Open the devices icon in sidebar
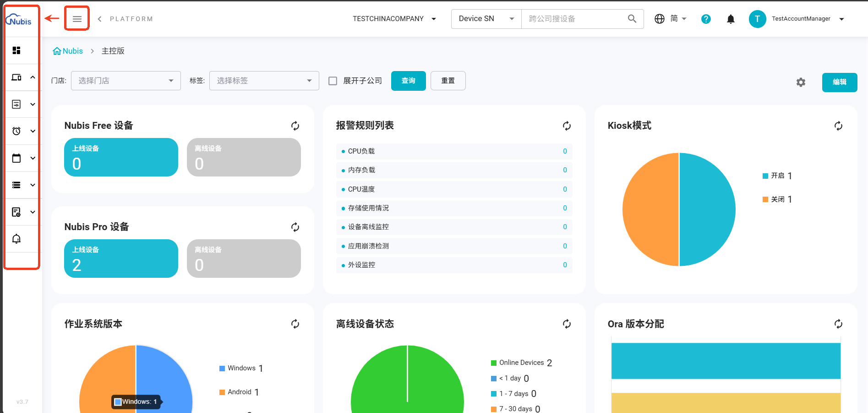 click(16, 77)
